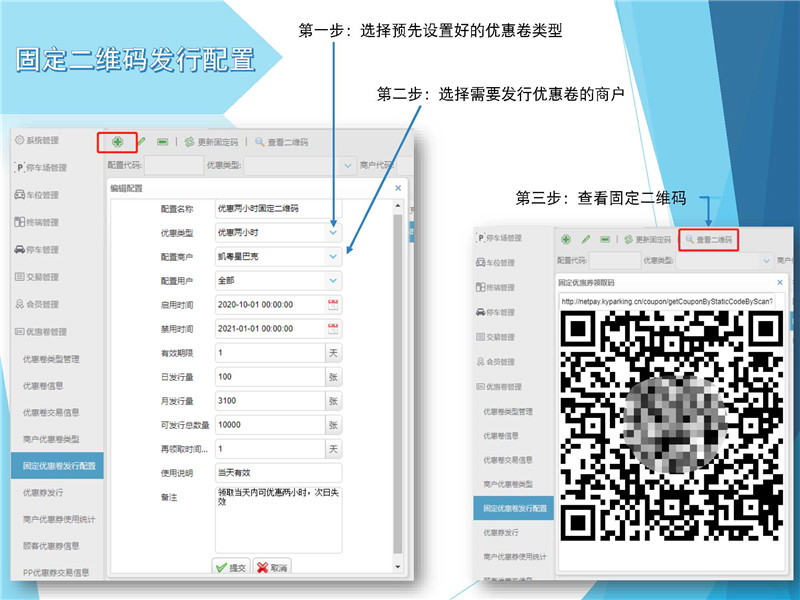The image size is (800, 600).
Task: Click the 再领取时间 input field
Action: [x=270, y=449]
